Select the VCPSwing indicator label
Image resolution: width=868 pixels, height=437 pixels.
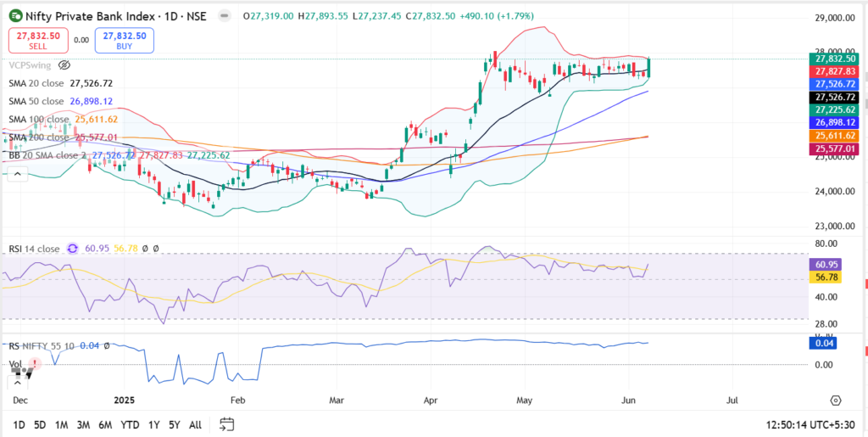click(30, 65)
